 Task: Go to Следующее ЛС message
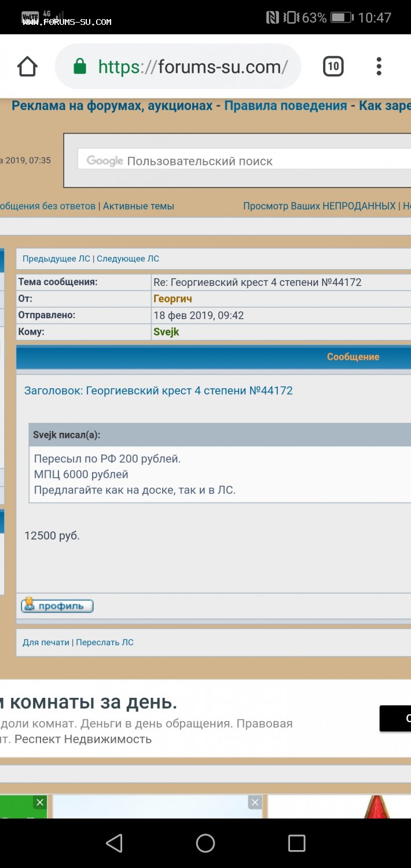(x=128, y=259)
